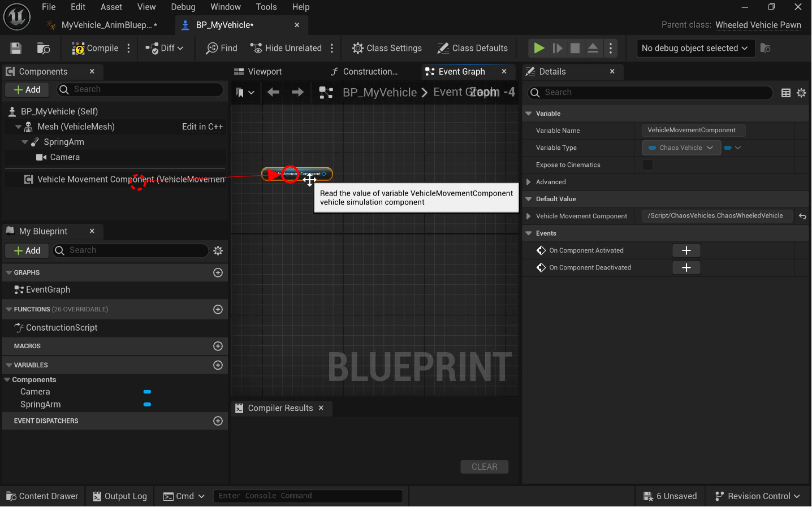Select BP_MyVehicle (Self) in components tree
This screenshot has width=812, height=507.
coord(59,111)
